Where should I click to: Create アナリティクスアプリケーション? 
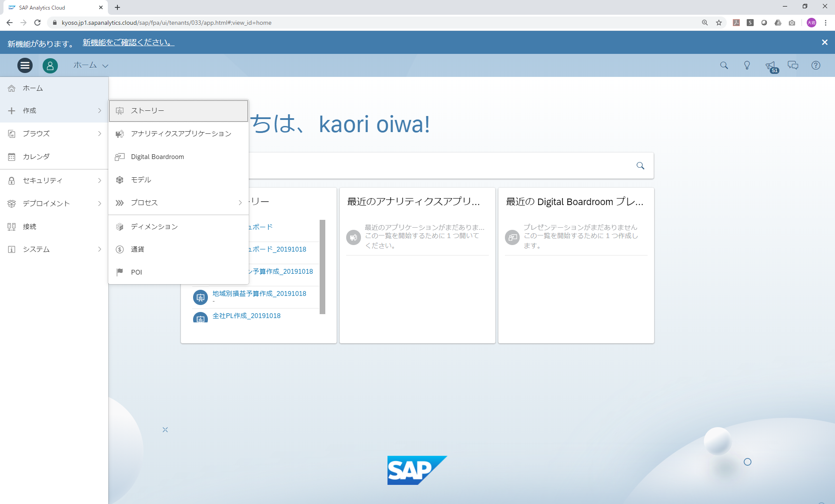point(178,134)
